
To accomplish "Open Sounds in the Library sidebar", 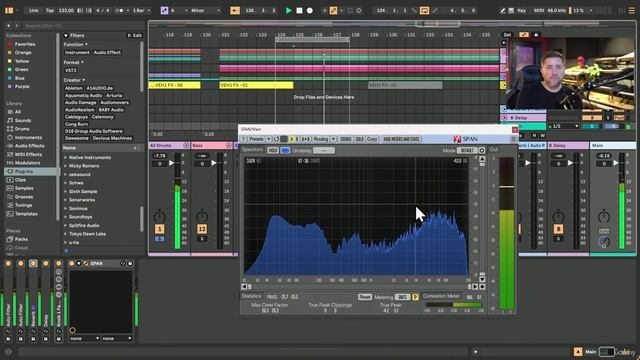I will [23, 120].
